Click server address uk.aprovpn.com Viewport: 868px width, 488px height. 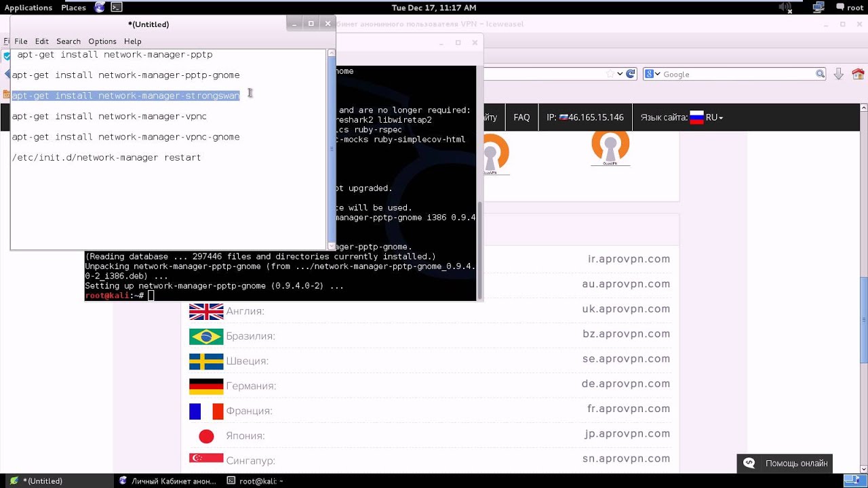click(626, 309)
